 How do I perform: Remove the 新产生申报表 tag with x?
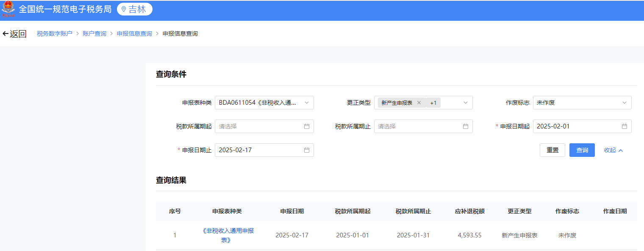tap(419, 103)
